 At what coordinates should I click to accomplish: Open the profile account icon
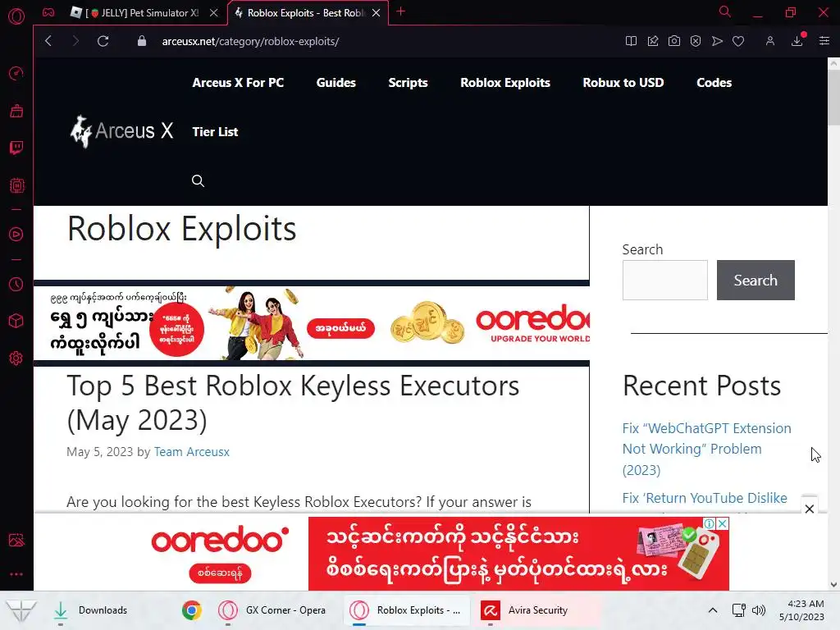pyautogui.click(x=769, y=41)
